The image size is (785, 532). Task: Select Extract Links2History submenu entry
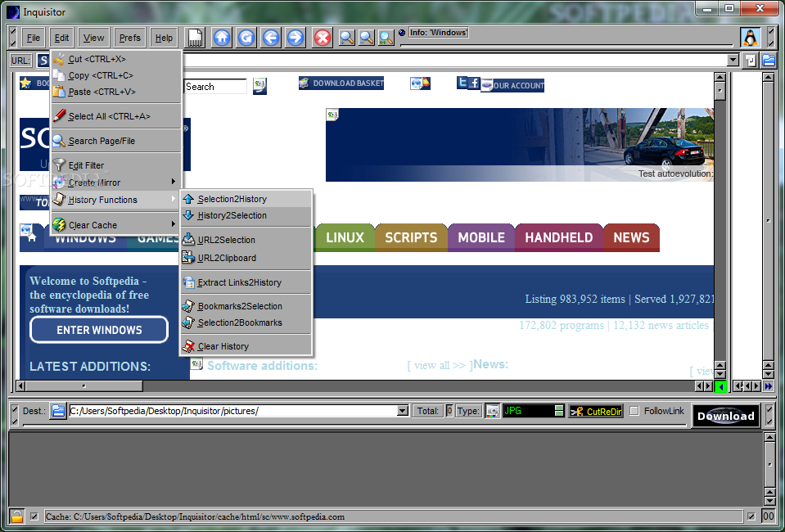[246, 282]
